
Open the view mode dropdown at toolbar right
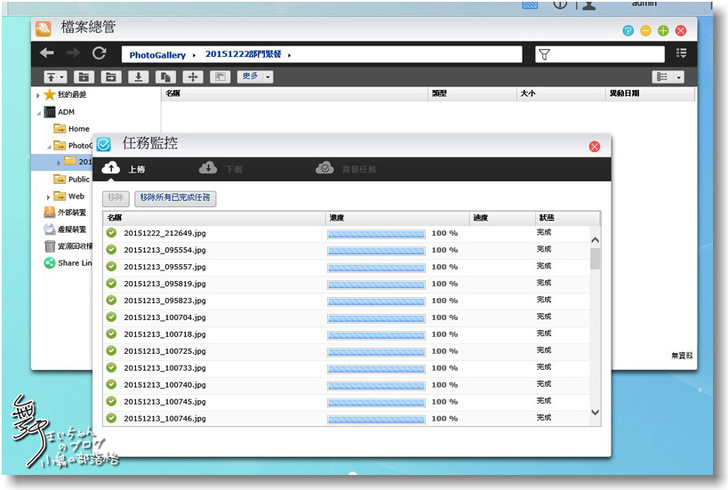(x=667, y=77)
